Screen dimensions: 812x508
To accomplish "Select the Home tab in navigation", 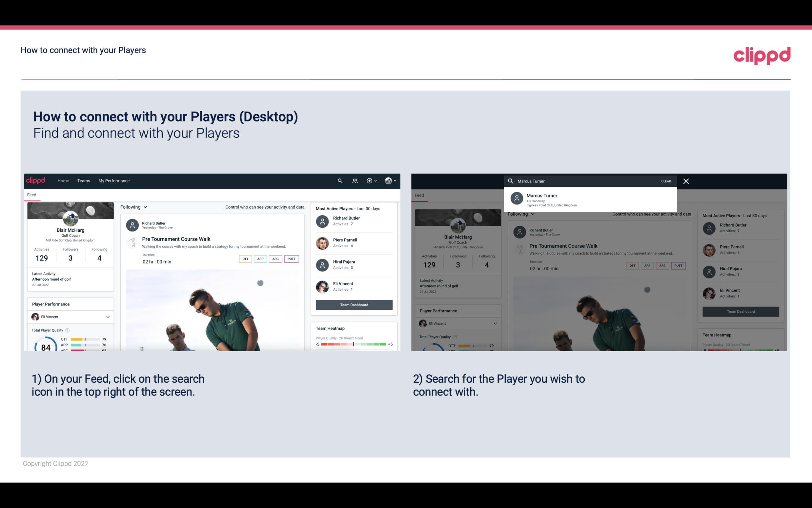I will pos(63,180).
